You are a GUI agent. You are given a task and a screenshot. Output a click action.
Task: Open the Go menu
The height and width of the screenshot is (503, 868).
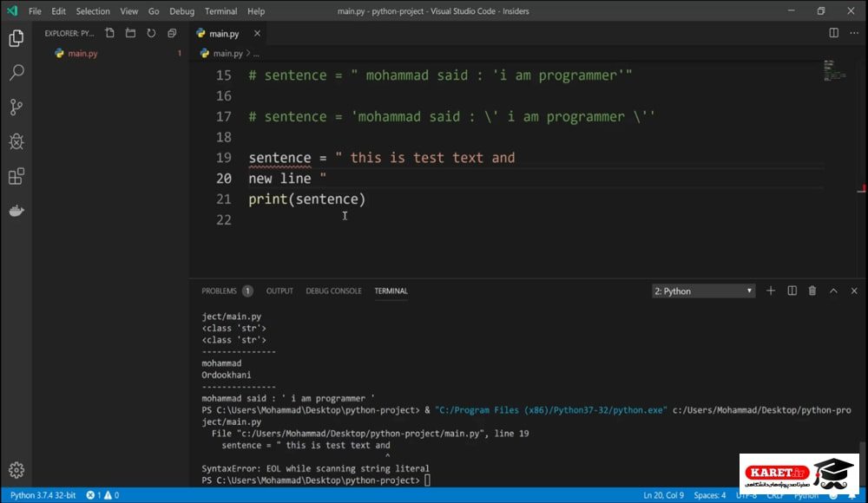pyautogui.click(x=154, y=11)
